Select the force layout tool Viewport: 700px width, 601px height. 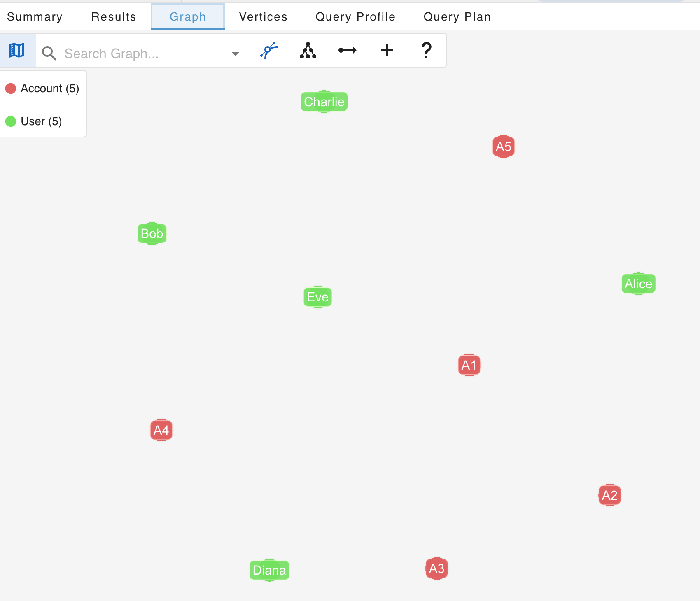click(x=268, y=50)
